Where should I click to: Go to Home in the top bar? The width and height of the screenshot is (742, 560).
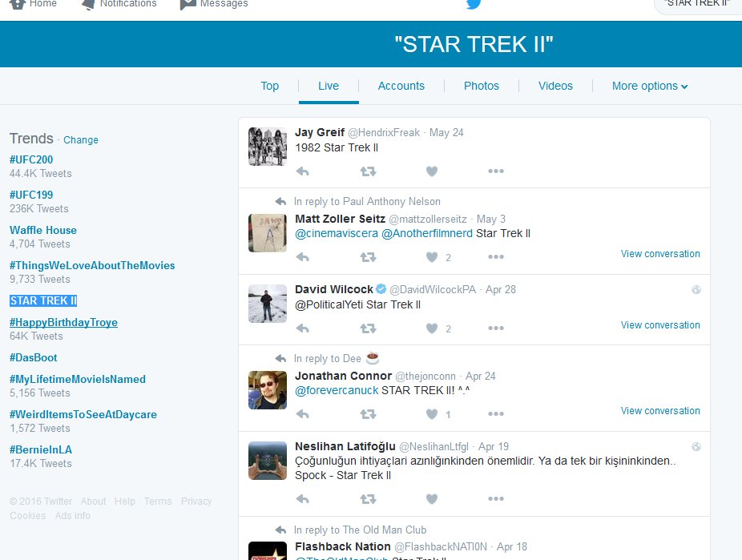[33, 4]
